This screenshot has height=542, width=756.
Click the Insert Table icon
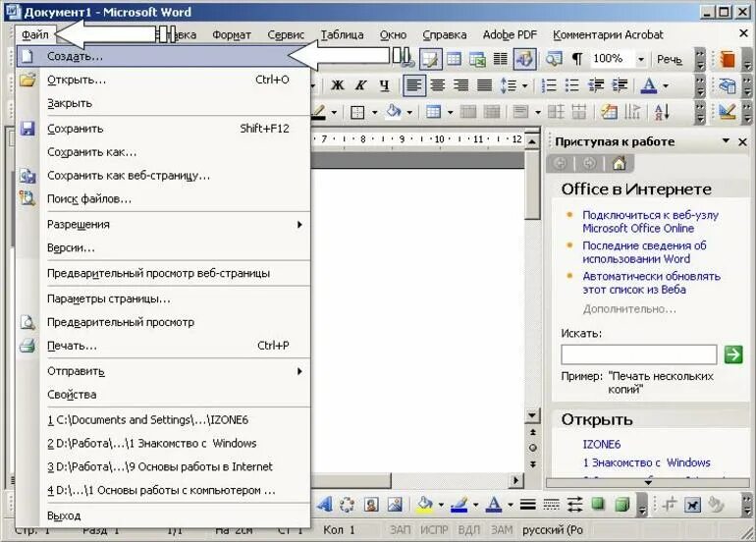point(454,59)
